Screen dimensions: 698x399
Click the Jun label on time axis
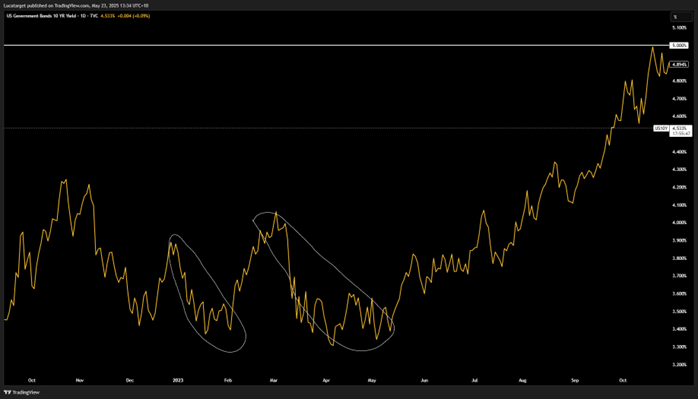(x=424, y=380)
